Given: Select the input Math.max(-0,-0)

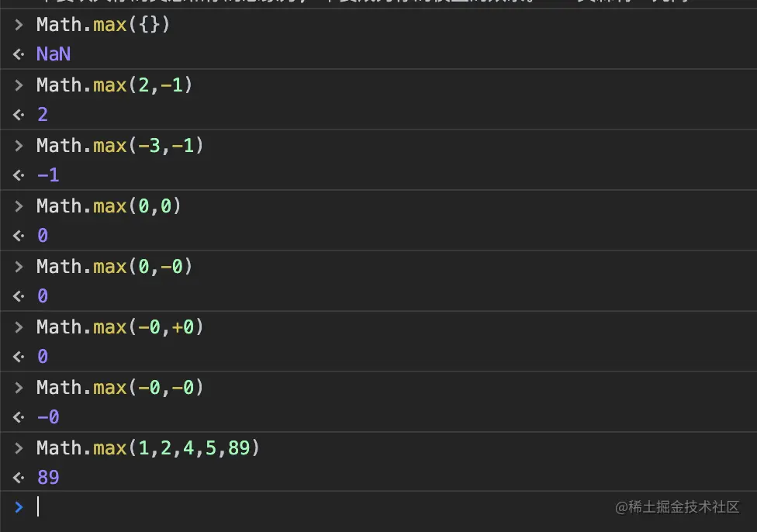Looking at the screenshot, I should point(119,387).
